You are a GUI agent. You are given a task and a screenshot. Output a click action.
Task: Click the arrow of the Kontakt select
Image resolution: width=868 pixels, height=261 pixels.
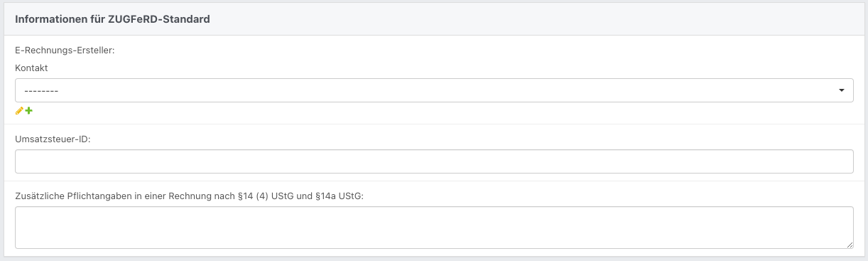coord(842,90)
